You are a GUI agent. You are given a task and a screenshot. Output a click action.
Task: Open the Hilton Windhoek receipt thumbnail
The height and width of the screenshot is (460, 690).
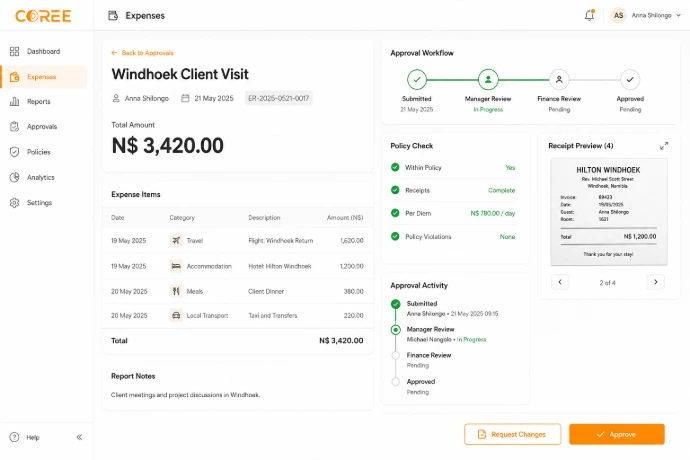pos(609,212)
